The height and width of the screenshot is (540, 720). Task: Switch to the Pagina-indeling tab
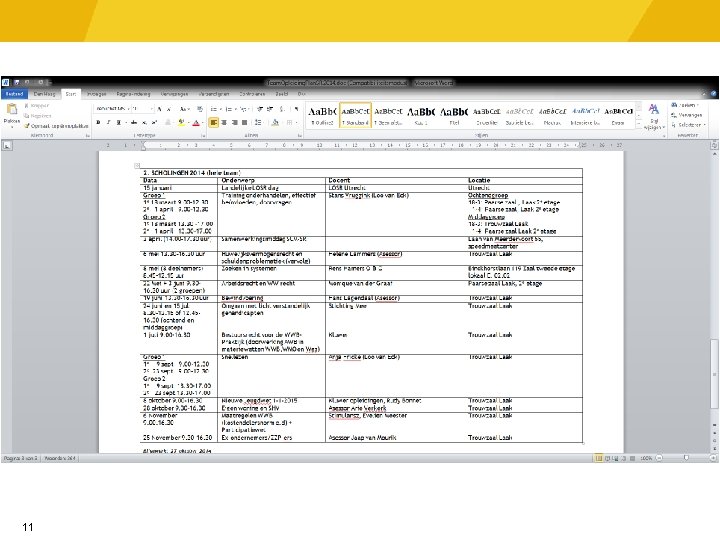[x=133, y=94]
